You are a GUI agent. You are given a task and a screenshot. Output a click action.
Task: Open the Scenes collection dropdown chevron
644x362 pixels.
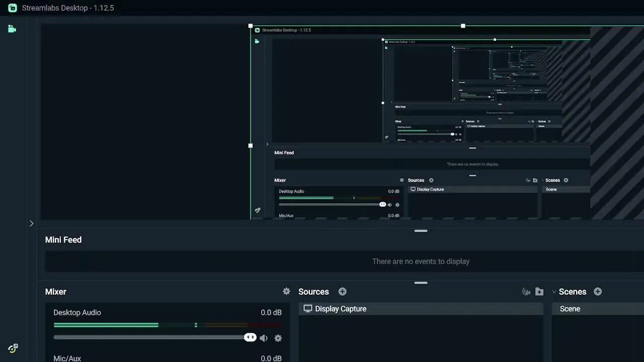[x=554, y=292]
